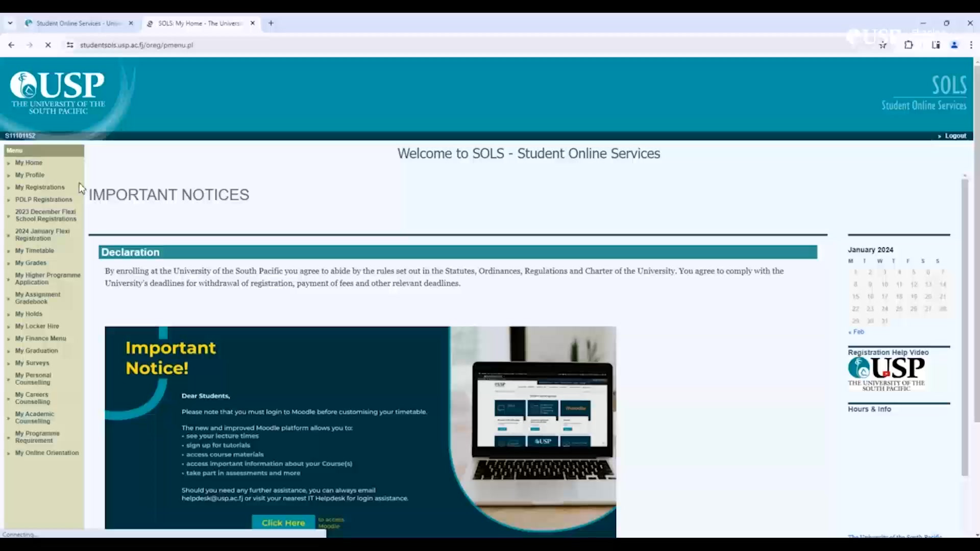Open My Graduation
This screenshot has width=980, height=551.
[x=36, y=350]
